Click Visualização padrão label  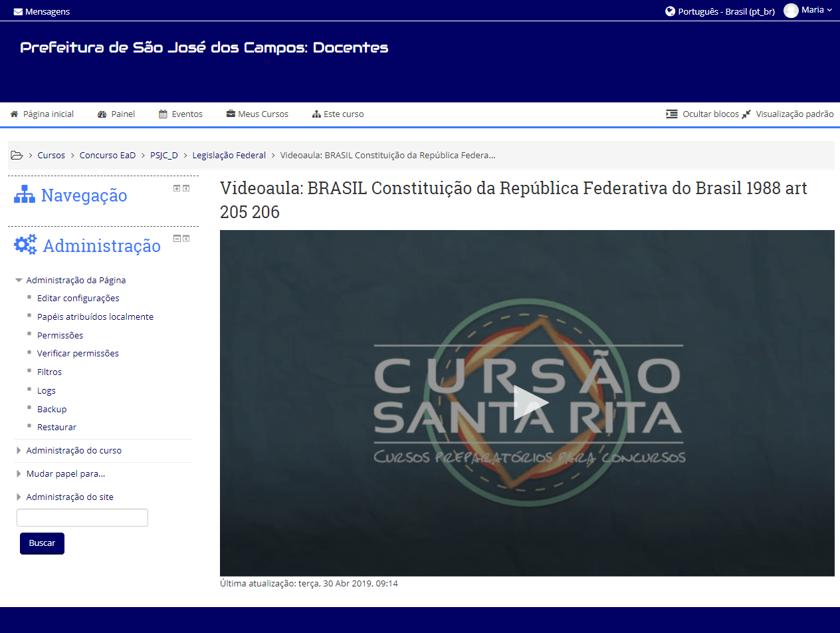click(x=795, y=114)
